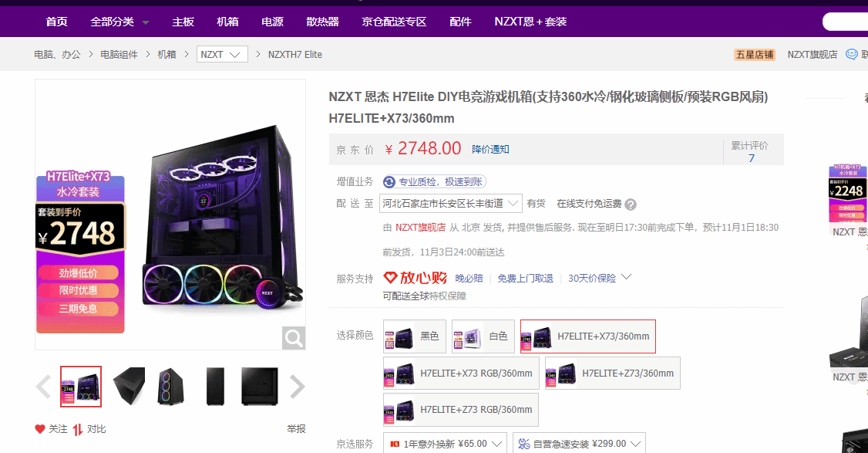Click the sidebar promo thumbnail showing ¥2248
This screenshot has height=453, width=868.
[x=848, y=193]
